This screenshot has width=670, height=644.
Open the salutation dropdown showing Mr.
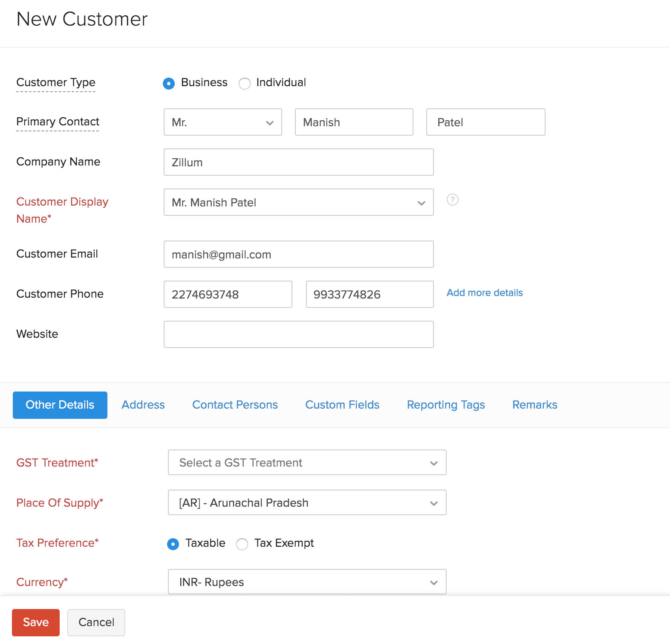coord(222,122)
